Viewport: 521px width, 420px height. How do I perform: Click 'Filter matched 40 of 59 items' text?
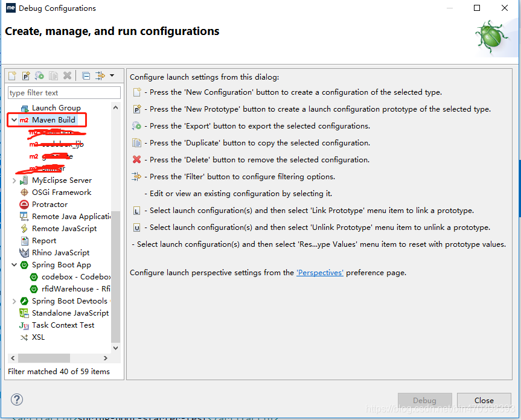pos(59,372)
